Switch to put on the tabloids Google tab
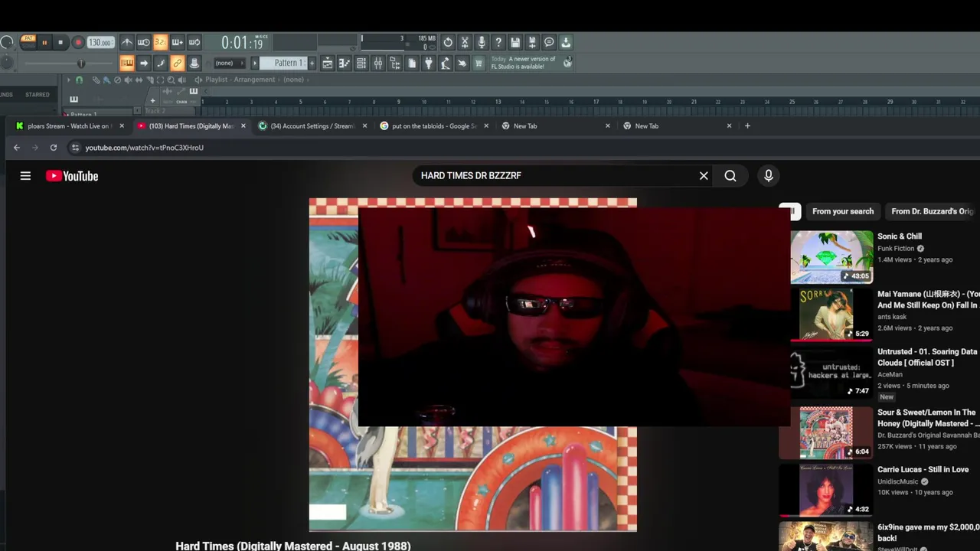Viewport: 980px width, 551px height. 433,126
